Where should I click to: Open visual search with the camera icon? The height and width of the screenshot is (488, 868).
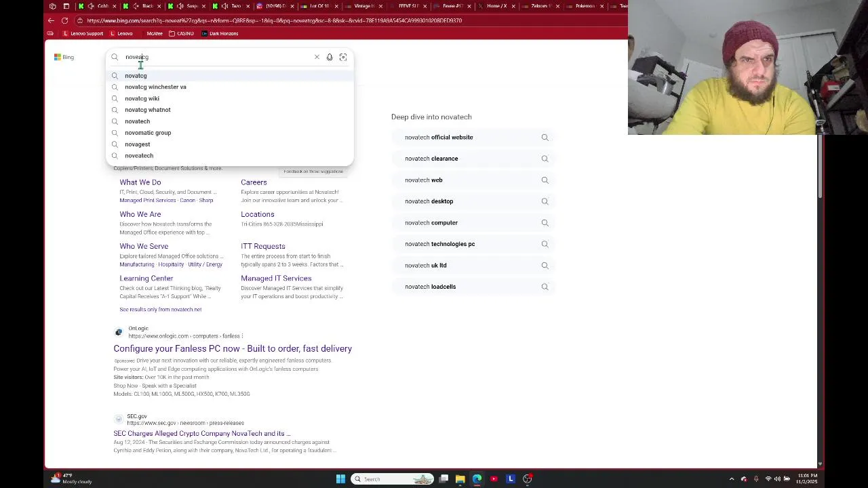click(343, 57)
